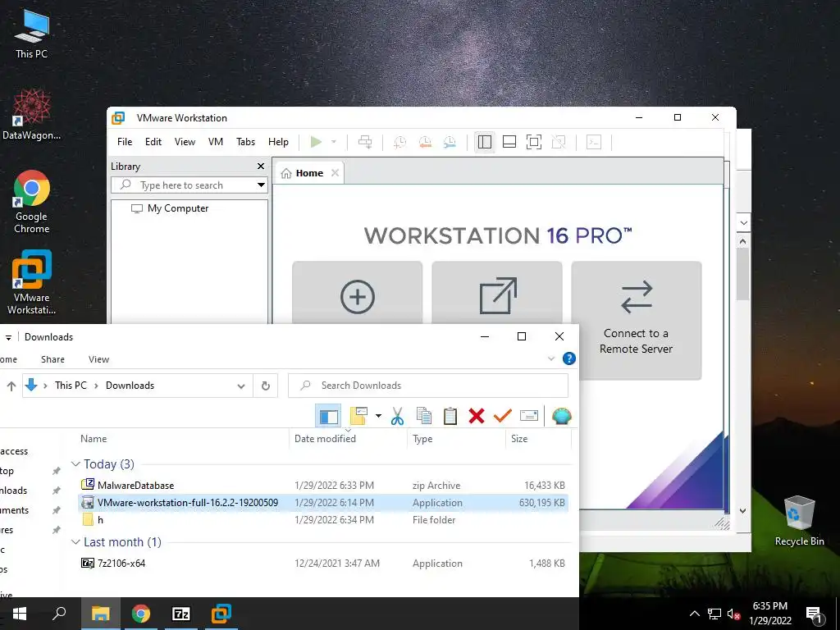Click the Manage Snapshots toolbar icon
The width and height of the screenshot is (840, 630).
tap(450, 142)
